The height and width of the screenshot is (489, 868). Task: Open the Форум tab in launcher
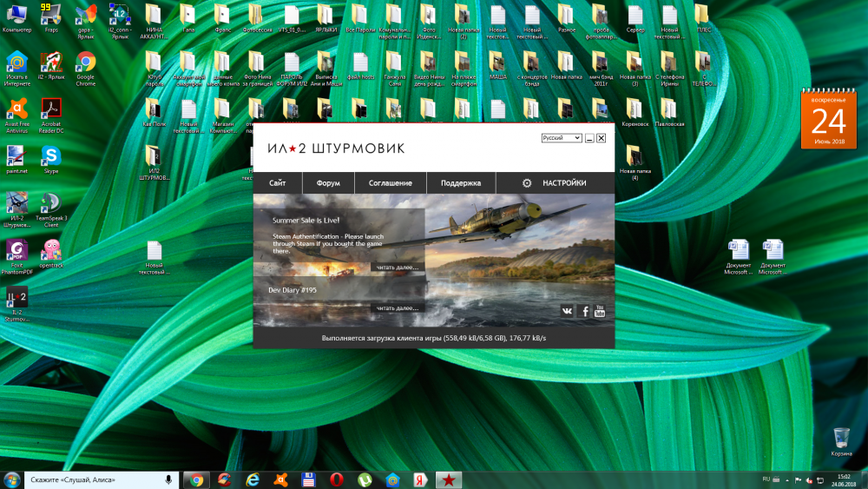click(328, 182)
